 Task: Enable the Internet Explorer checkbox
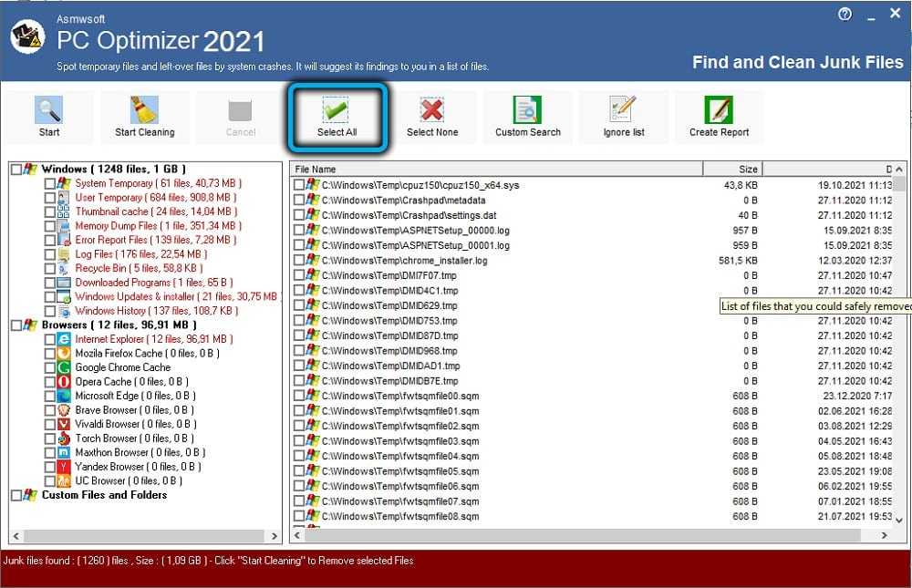pyautogui.click(x=51, y=339)
